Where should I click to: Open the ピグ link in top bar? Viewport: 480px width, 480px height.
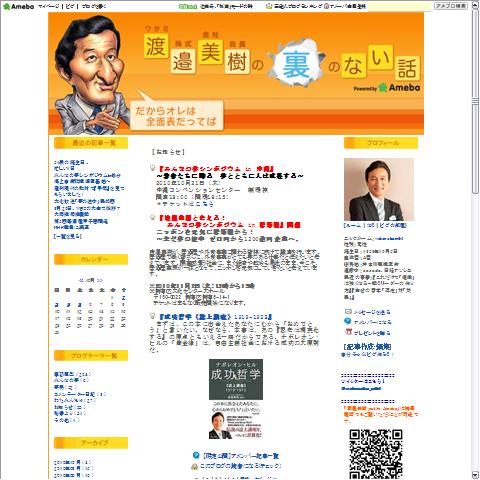coord(70,6)
